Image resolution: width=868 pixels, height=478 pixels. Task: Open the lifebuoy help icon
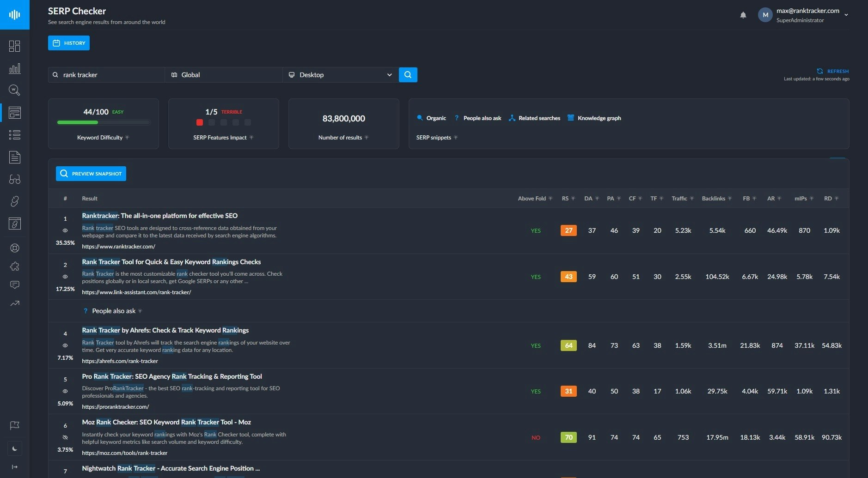click(15, 248)
